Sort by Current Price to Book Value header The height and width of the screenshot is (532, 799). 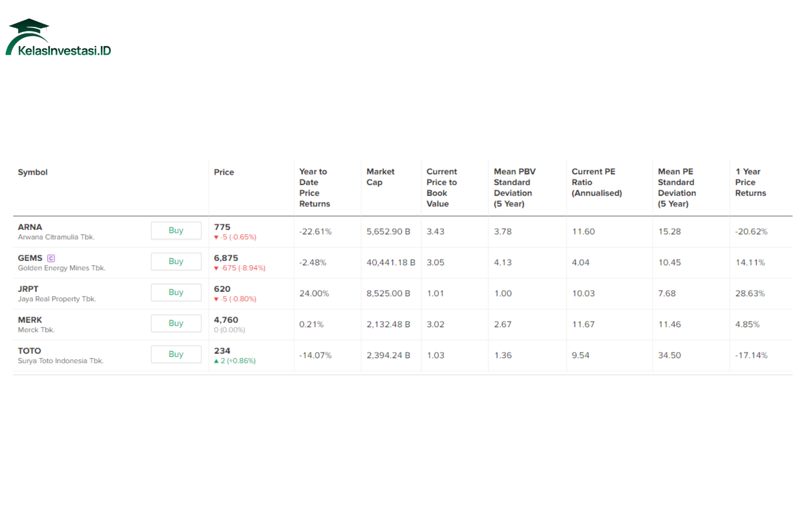point(441,188)
